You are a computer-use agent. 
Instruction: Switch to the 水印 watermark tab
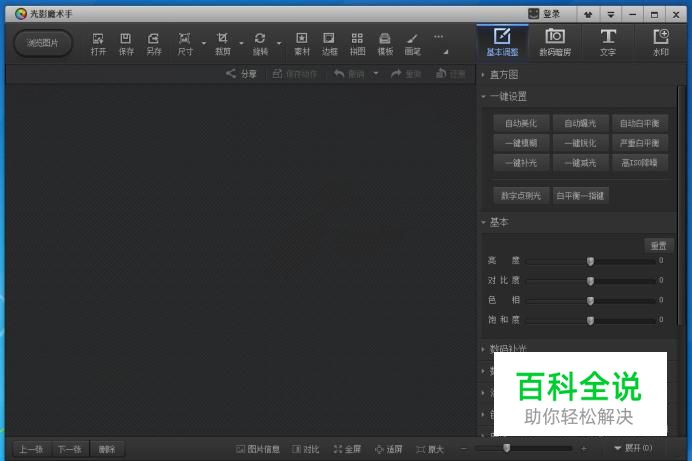pyautogui.click(x=661, y=42)
